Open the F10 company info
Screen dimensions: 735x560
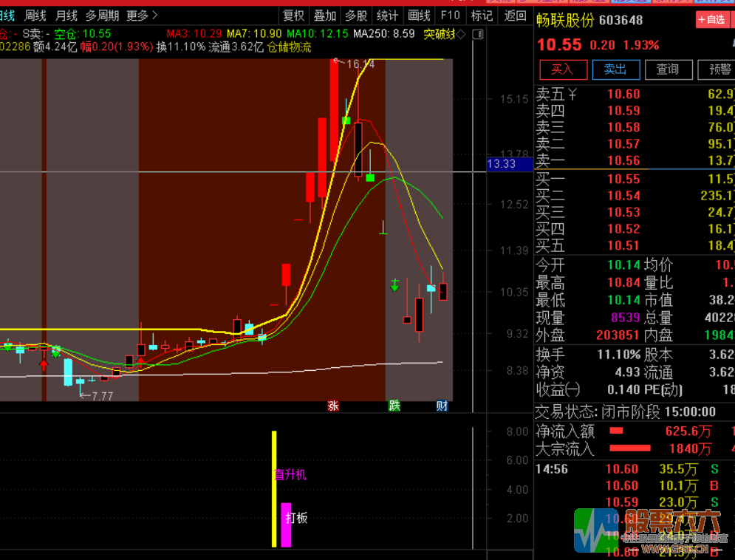click(450, 16)
